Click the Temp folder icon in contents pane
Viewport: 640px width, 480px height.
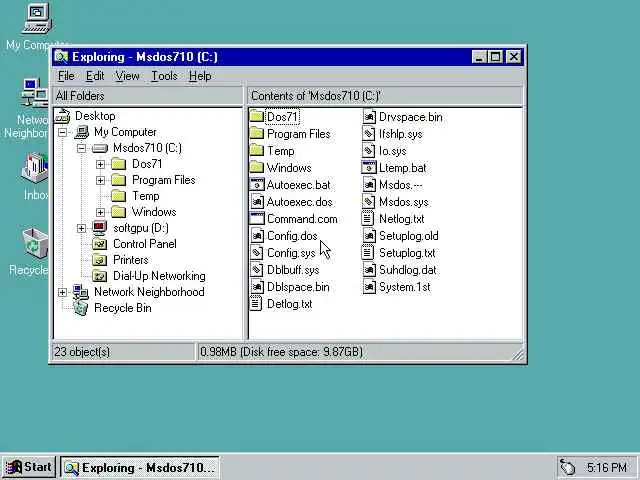coord(256,151)
